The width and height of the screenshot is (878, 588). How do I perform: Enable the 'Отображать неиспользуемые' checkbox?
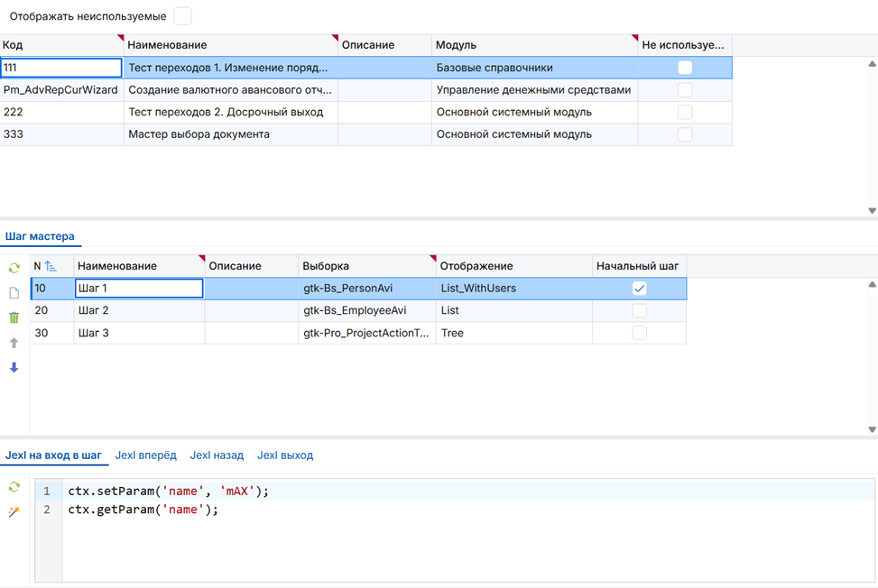(182, 16)
